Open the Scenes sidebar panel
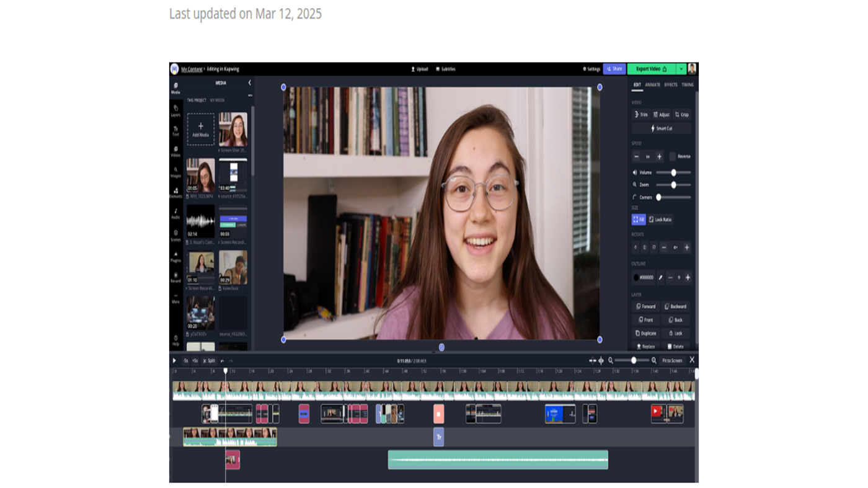Screen dimensions: 868x488 175,235
